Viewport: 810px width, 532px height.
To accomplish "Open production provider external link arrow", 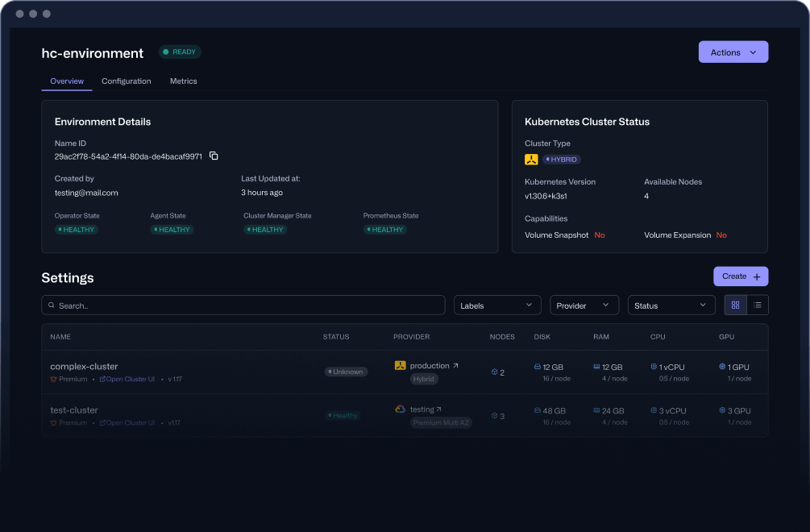I will tap(455, 366).
